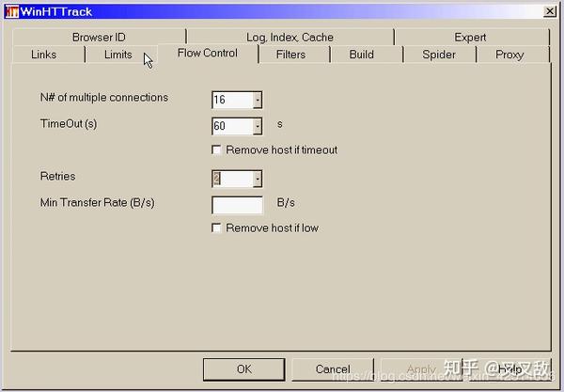Image resolution: width=564 pixels, height=392 pixels.
Task: Open the Limits tab
Action: [118, 55]
